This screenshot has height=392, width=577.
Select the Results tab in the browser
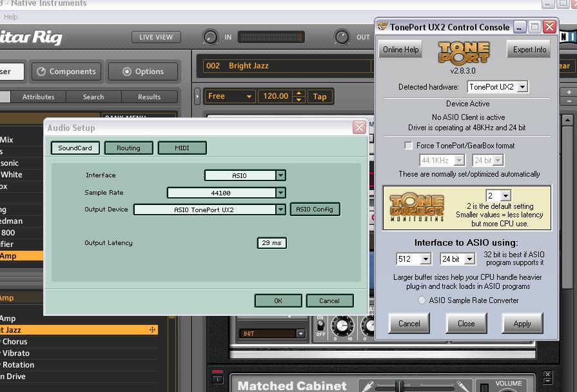pos(149,97)
